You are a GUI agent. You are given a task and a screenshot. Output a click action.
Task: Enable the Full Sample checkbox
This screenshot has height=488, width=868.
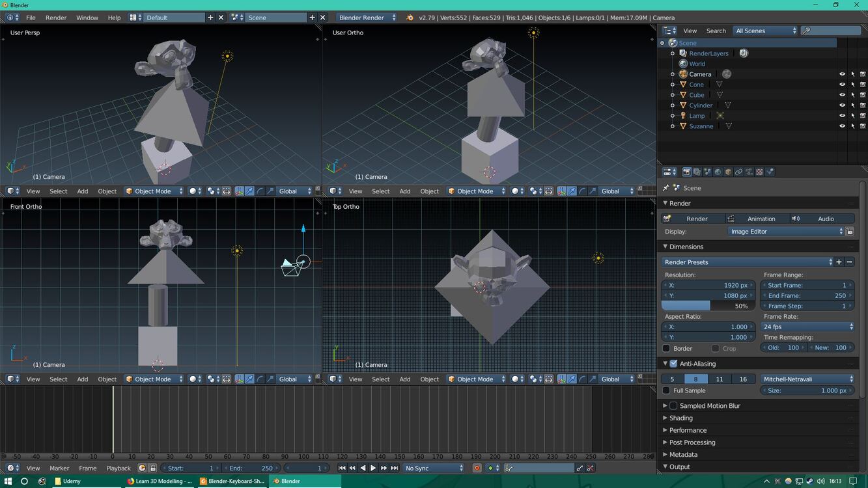(666, 390)
